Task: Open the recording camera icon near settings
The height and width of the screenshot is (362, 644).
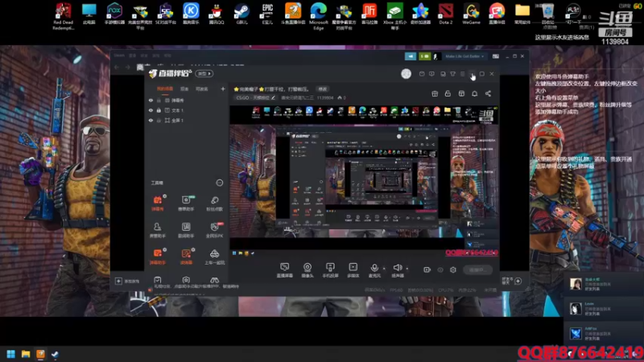Action: coord(427,269)
